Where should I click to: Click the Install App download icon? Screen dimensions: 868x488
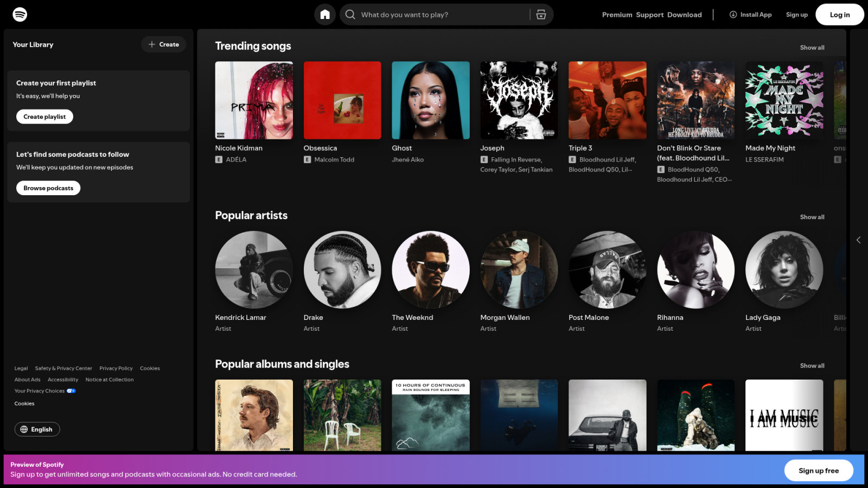click(x=733, y=15)
